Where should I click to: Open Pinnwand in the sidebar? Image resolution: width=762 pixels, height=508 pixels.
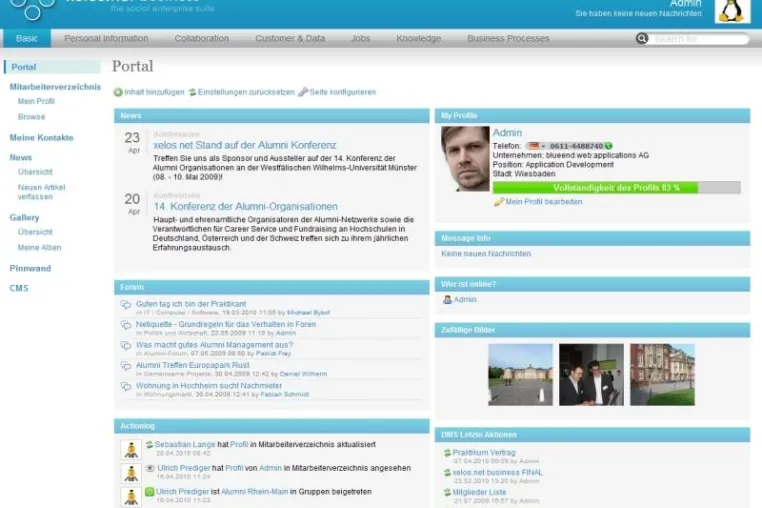coord(30,268)
